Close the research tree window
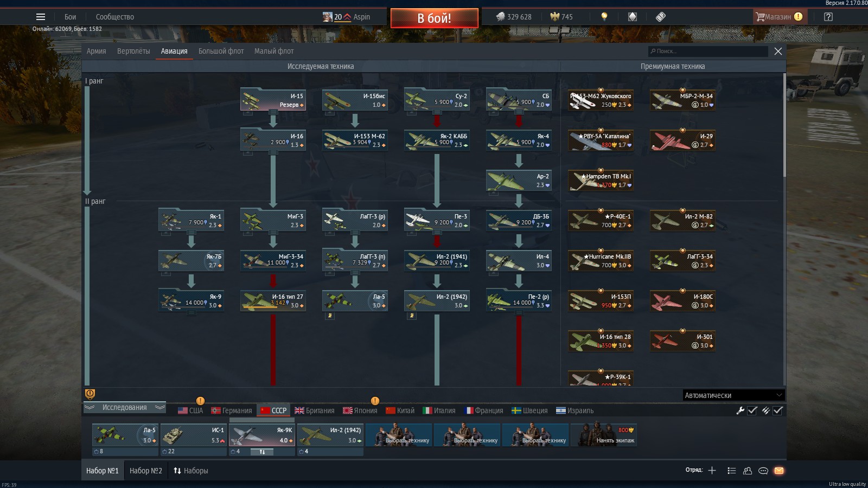This screenshot has width=868, height=488. (x=778, y=51)
